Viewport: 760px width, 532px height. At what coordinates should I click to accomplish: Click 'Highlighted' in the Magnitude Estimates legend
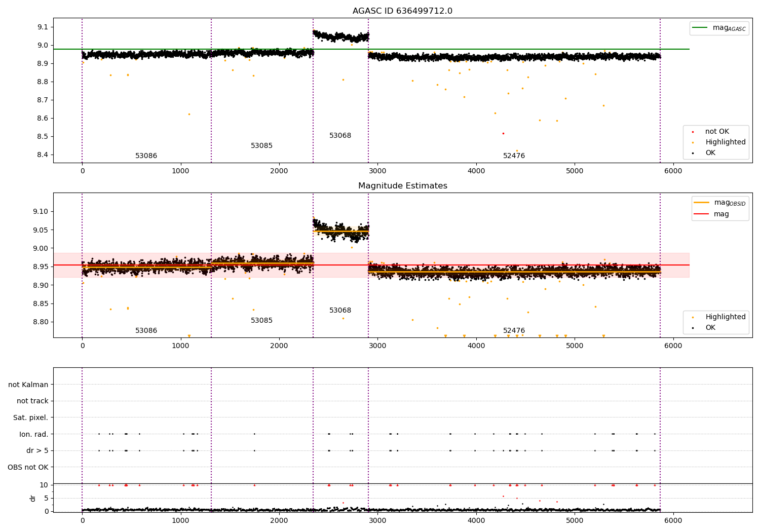726,317
